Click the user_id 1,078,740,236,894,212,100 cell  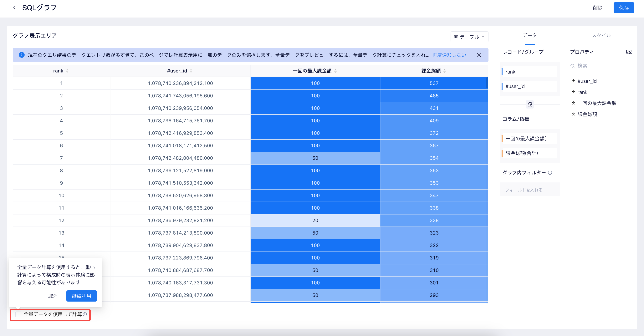(180, 83)
